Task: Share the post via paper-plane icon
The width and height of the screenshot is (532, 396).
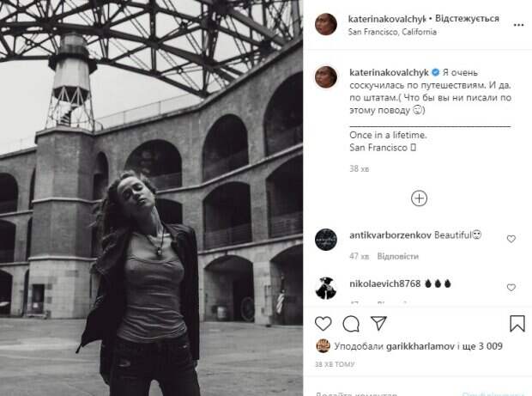Action: [x=378, y=324]
